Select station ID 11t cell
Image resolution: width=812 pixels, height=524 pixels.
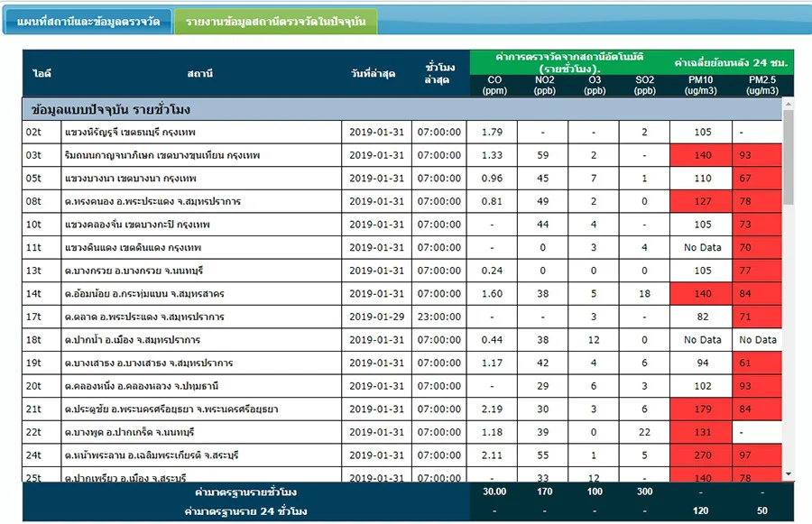pyautogui.click(x=42, y=247)
